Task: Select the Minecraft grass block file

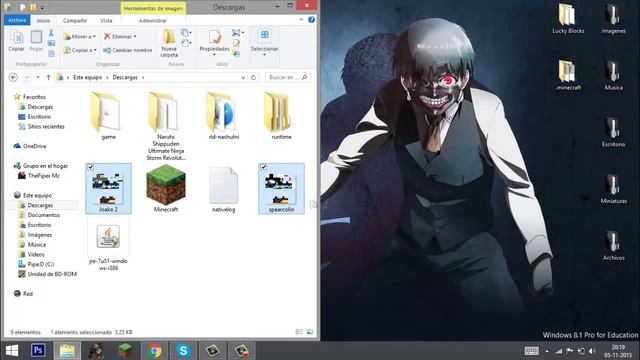Action: coord(166,188)
